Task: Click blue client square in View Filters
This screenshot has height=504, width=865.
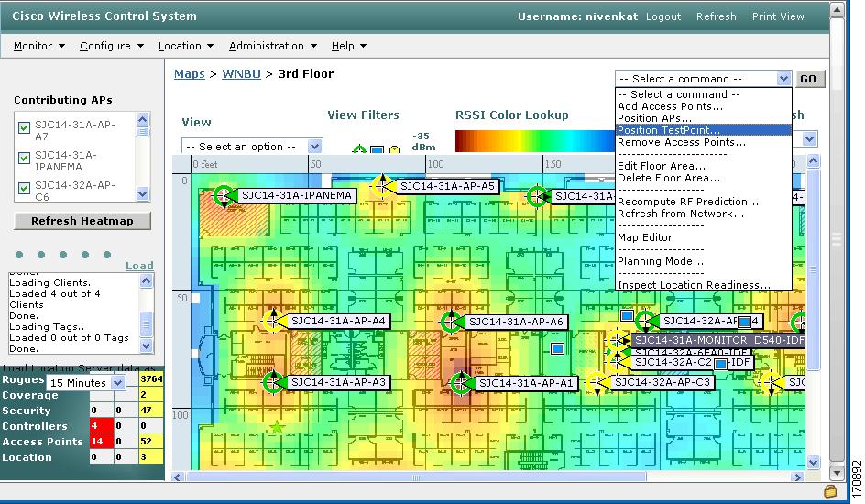Action: click(x=377, y=149)
